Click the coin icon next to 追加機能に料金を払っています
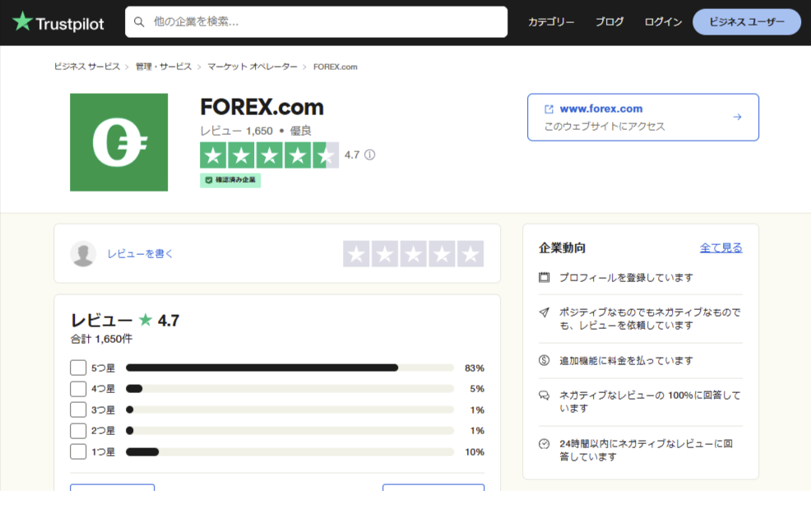Viewport: 811px width, 532px height. click(x=544, y=360)
